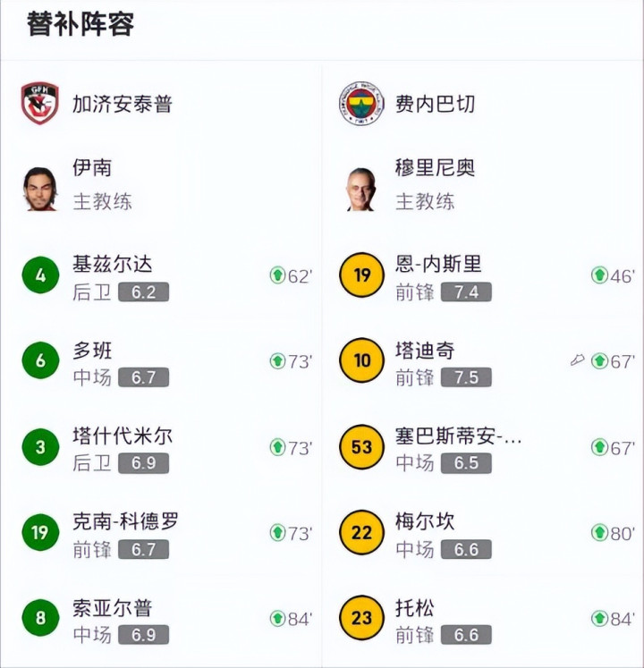
Task: Select the yellow number 23 player badge
Action: pos(361,618)
